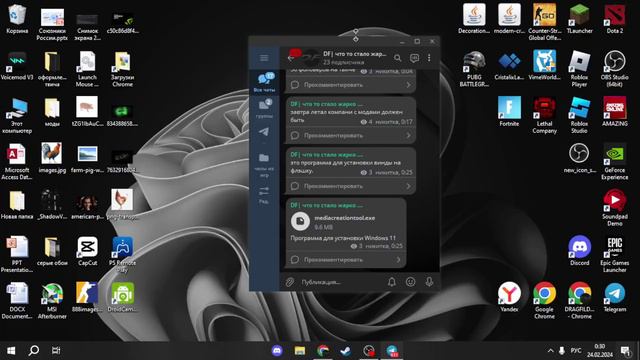Select PUBG BATTLEGROUNDS desktop shortcut

(474, 69)
